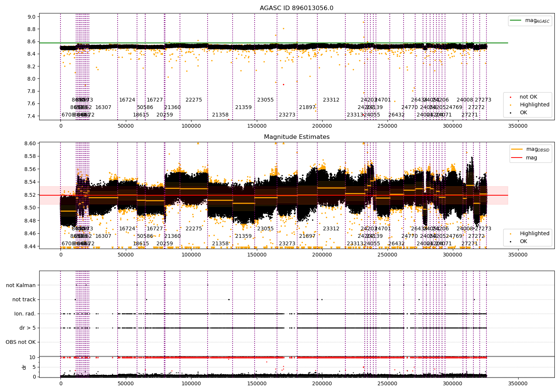Click OBSID label 22275 in the top panel

tap(194, 100)
